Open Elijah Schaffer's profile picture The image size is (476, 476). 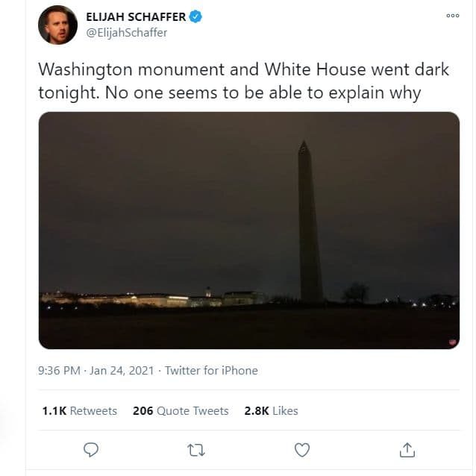57,25
